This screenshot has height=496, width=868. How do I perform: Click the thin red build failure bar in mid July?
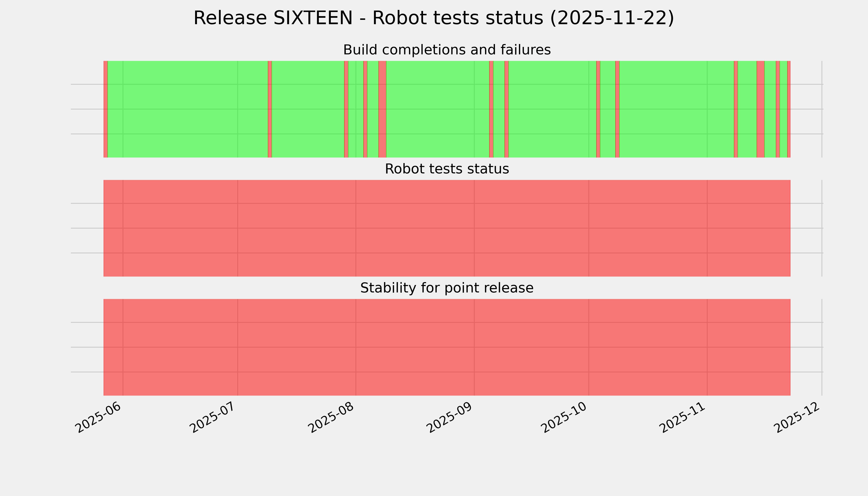click(x=270, y=109)
